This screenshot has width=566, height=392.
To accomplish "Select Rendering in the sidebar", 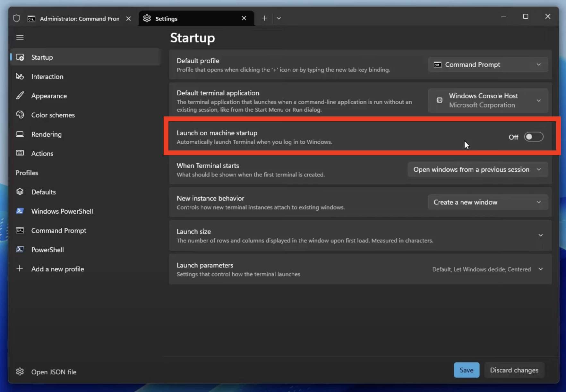I will pyautogui.click(x=85, y=134).
